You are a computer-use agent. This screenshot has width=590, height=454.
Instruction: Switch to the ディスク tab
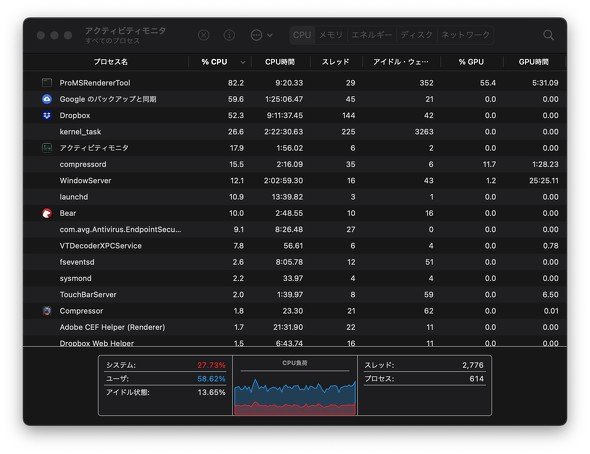pyautogui.click(x=416, y=35)
